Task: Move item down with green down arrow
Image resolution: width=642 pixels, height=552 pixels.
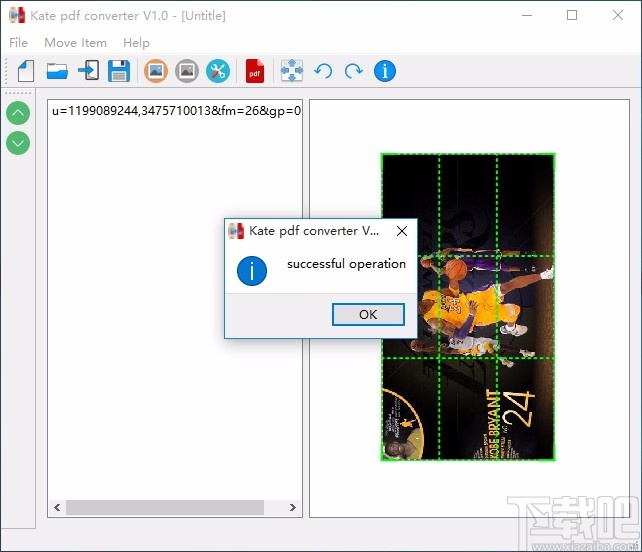Action: [18, 143]
